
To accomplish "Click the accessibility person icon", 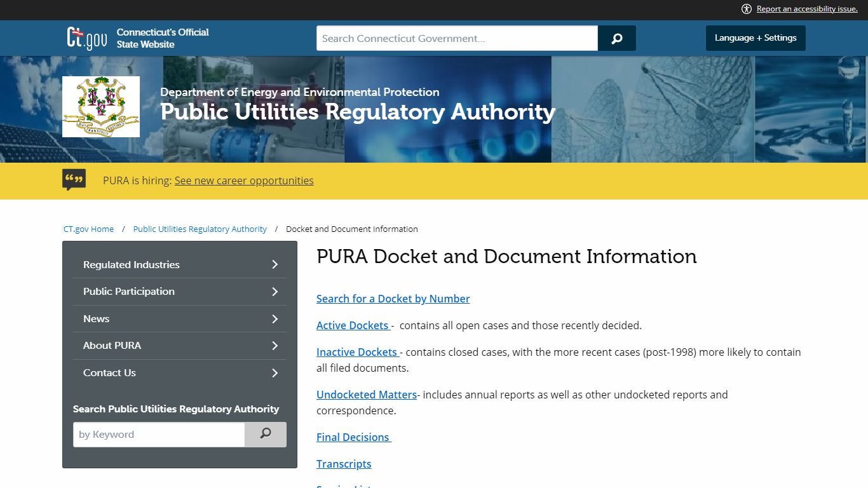I will click(747, 9).
